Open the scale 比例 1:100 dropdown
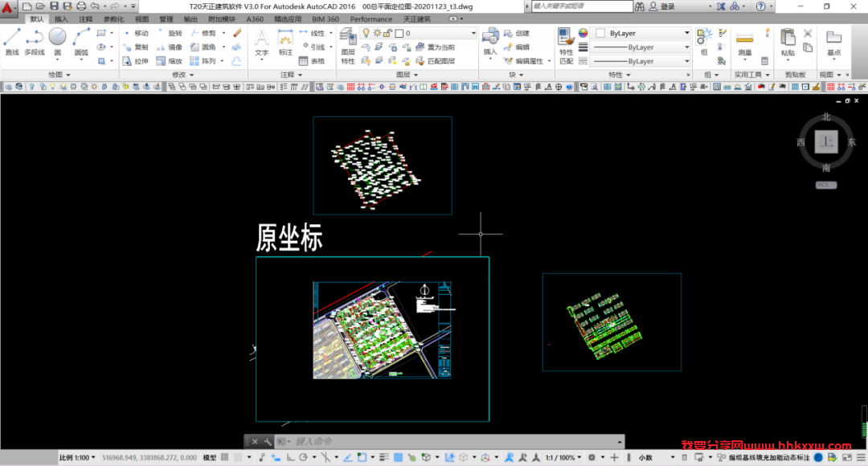 click(x=77, y=457)
